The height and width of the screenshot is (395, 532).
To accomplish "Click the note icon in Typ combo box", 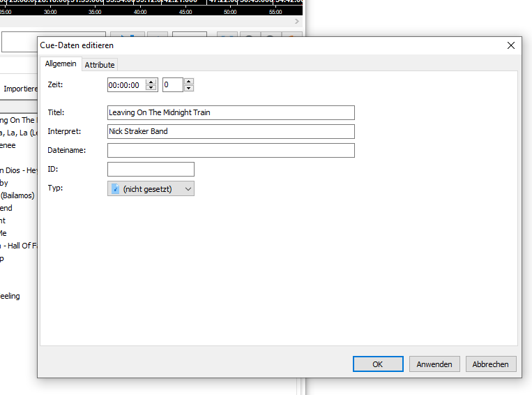I will (x=115, y=189).
